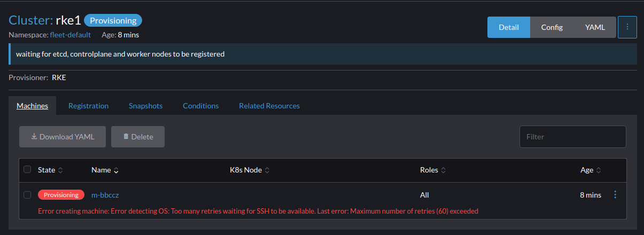Switch to the Config view

552,27
